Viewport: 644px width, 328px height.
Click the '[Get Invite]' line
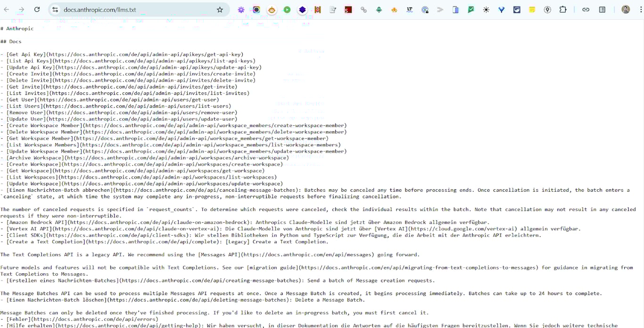point(119,87)
